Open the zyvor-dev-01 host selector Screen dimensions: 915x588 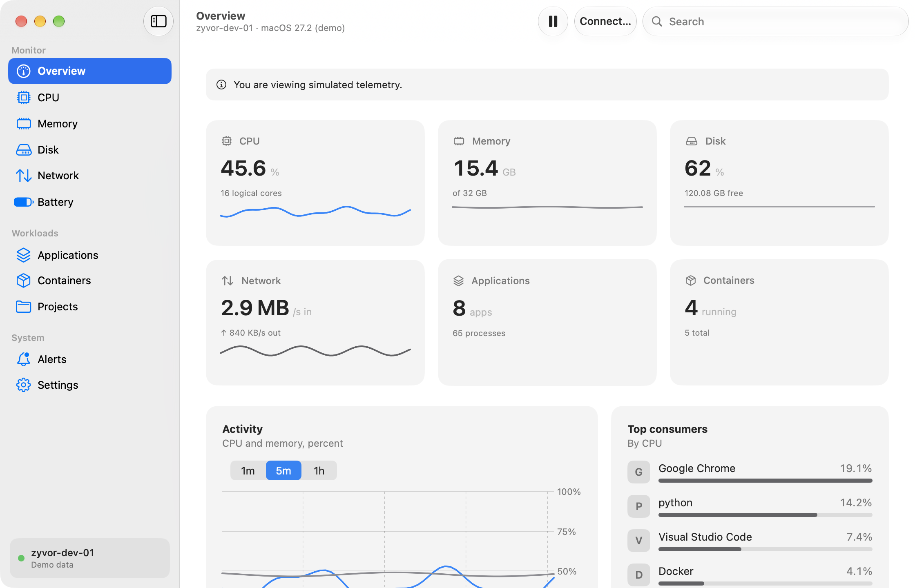coord(90,558)
